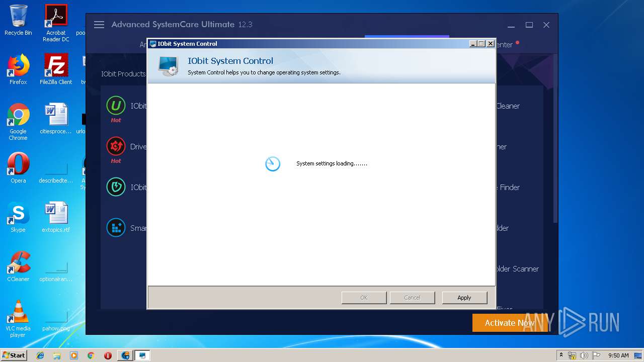Viewport: 644px width, 362px height.
Task: Open the Recycle Bin desktop icon
Action: click(18, 20)
